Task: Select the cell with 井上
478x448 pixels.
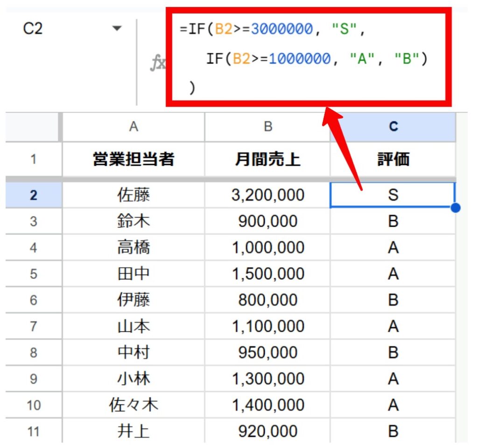Action: [134, 431]
